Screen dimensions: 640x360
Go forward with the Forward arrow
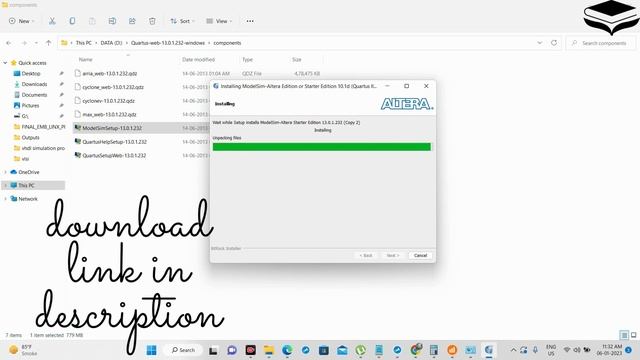24,43
